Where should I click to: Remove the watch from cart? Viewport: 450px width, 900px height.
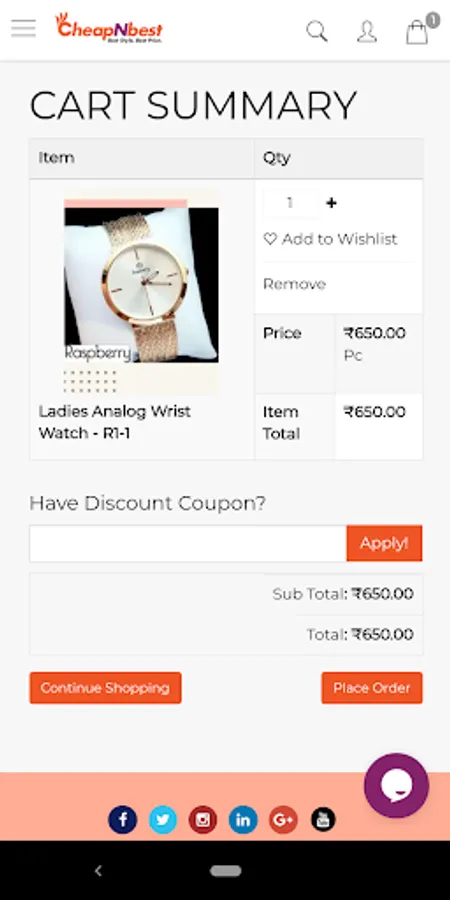(x=294, y=284)
